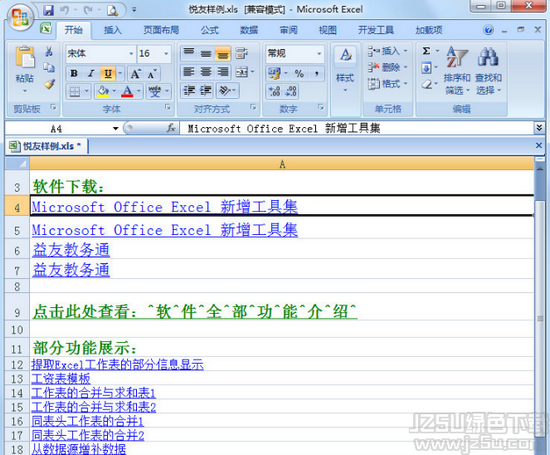Switch to the 页面布局 tab
The width and height of the screenshot is (550, 455).
(161, 30)
